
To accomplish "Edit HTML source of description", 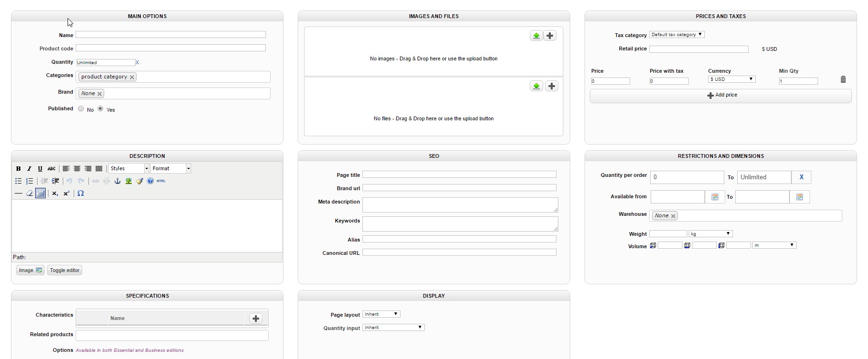I will [161, 181].
